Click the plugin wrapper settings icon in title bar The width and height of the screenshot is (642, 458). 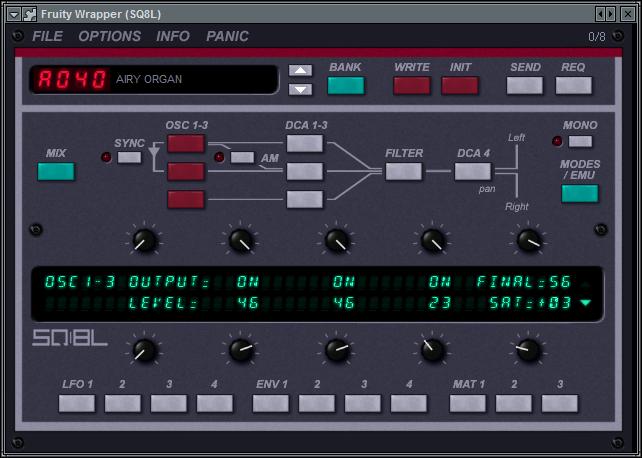(29, 14)
